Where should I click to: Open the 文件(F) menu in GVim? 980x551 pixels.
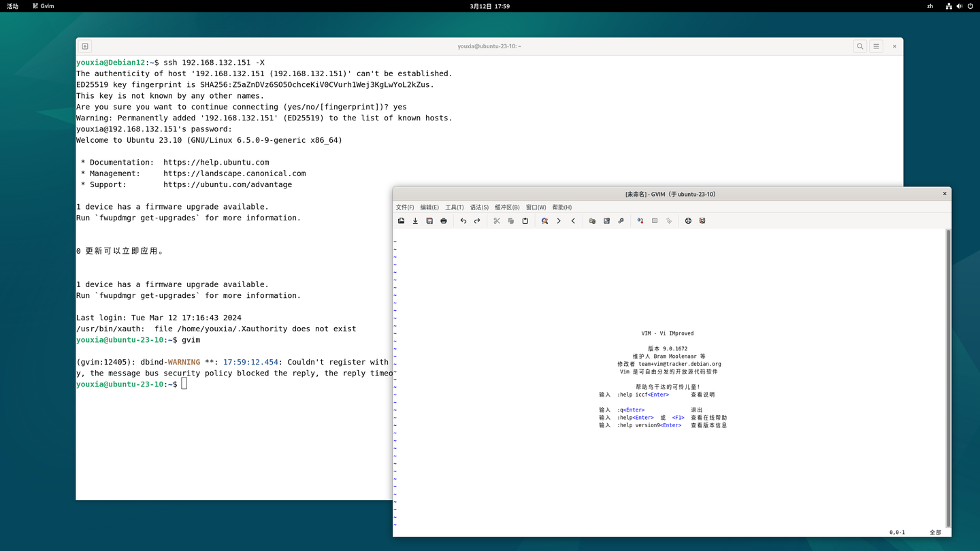pos(404,207)
